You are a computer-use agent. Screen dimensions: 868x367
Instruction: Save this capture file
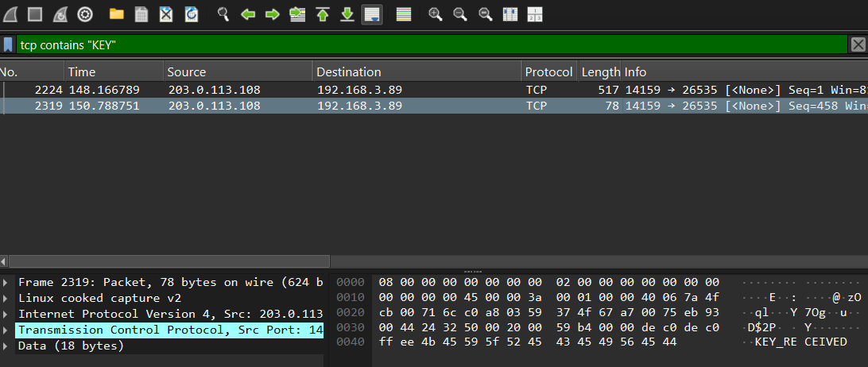pos(141,14)
